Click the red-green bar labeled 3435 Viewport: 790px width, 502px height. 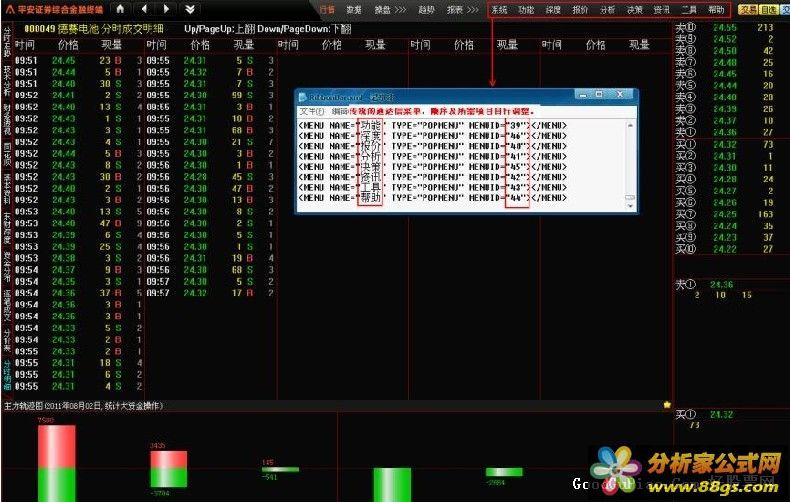(x=169, y=469)
